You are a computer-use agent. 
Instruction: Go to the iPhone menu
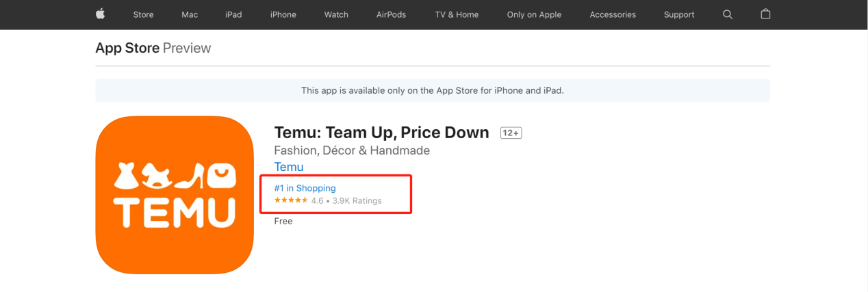(x=283, y=14)
